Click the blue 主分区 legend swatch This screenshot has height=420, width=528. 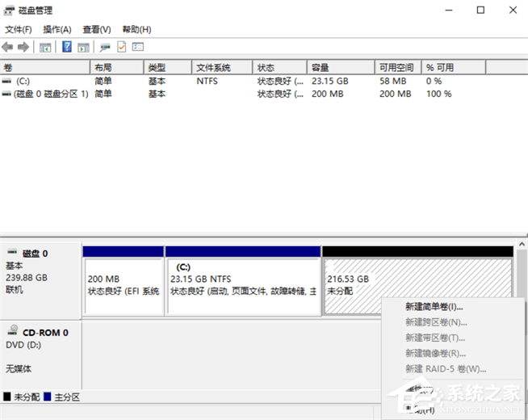48,397
